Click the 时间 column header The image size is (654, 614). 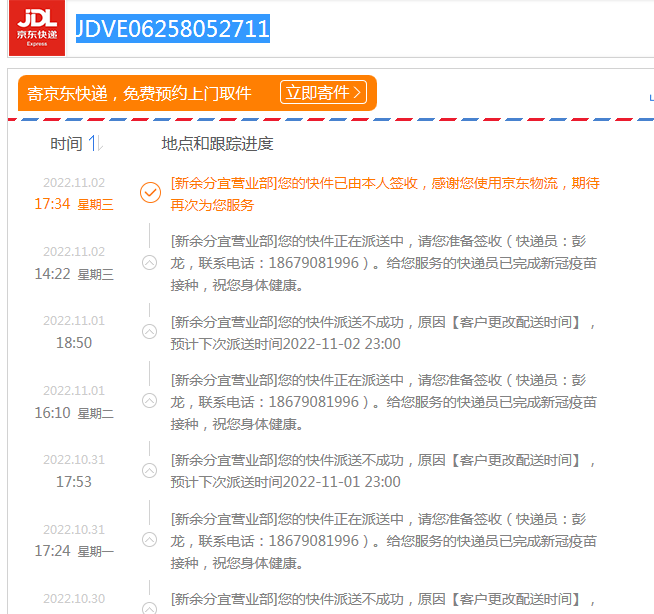point(66,144)
